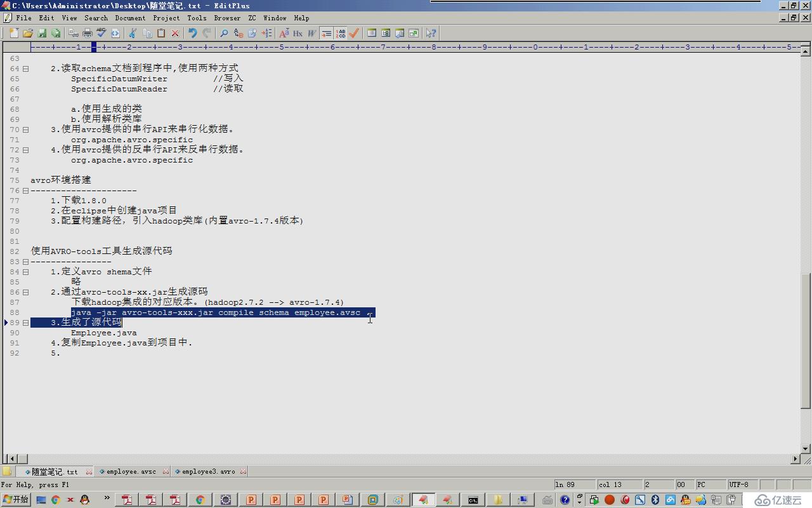Click the Hx Hex Viewer icon
The width and height of the screenshot is (812, 508).
298,33
